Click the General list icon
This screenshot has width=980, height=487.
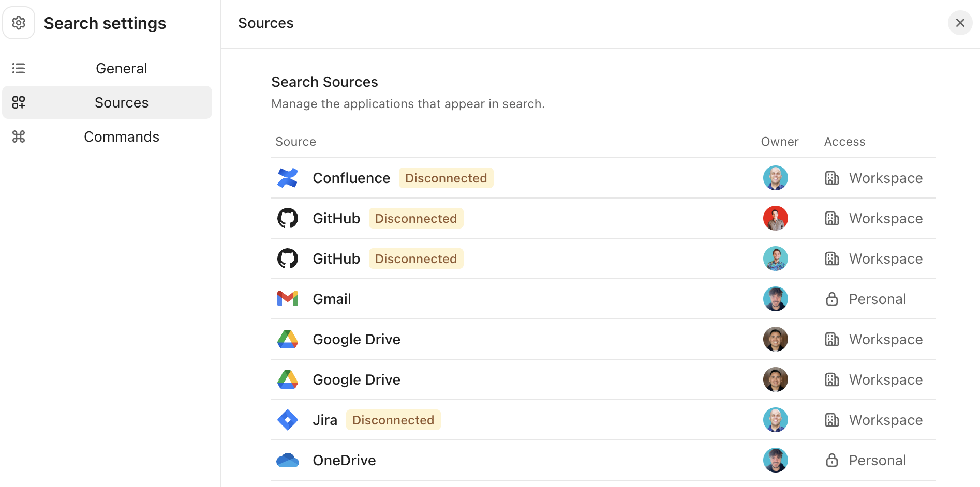tap(19, 68)
